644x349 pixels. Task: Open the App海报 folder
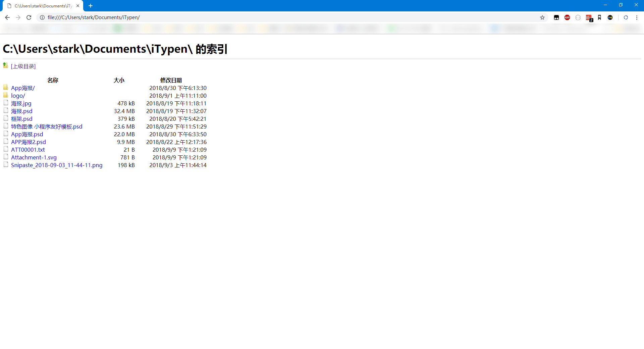tap(23, 88)
